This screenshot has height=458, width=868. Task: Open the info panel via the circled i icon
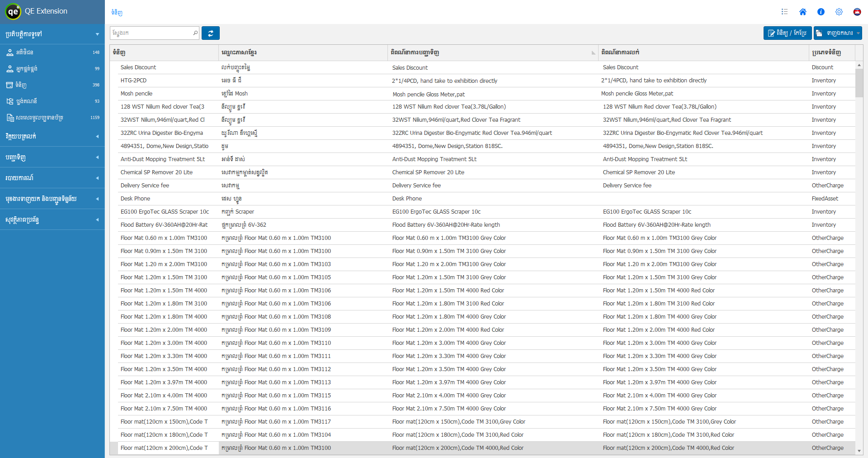tap(821, 12)
